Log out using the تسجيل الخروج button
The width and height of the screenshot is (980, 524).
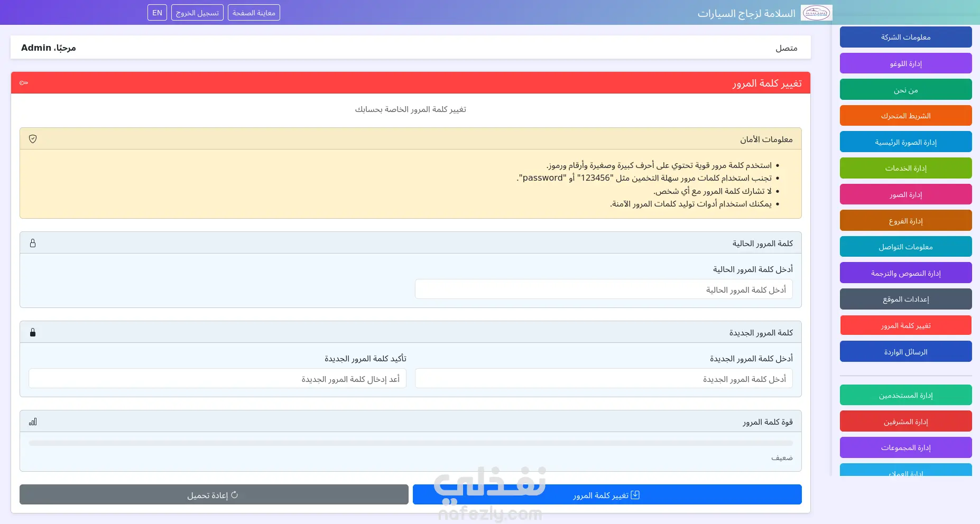[197, 13]
